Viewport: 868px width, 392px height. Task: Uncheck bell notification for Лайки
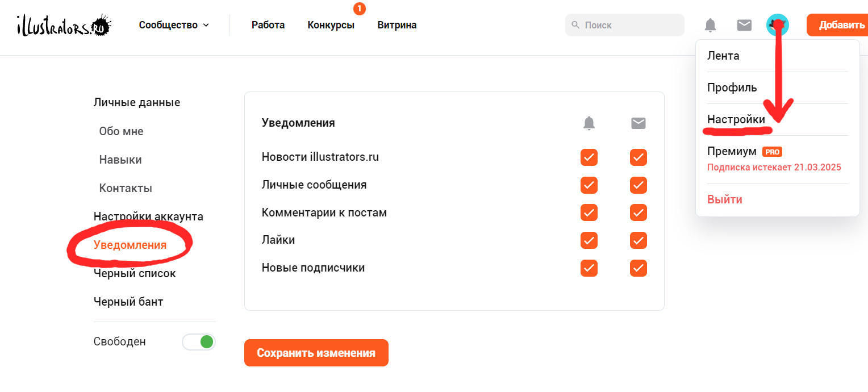pyautogui.click(x=589, y=240)
